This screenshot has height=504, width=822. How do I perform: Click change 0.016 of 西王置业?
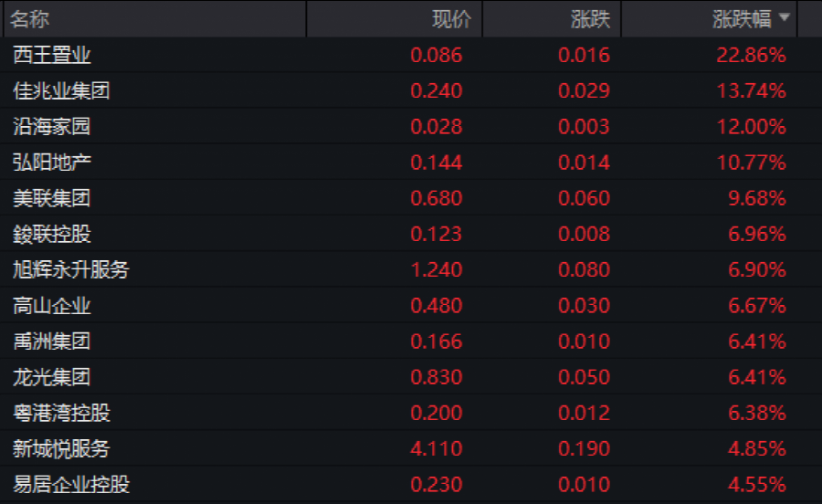tap(584, 55)
